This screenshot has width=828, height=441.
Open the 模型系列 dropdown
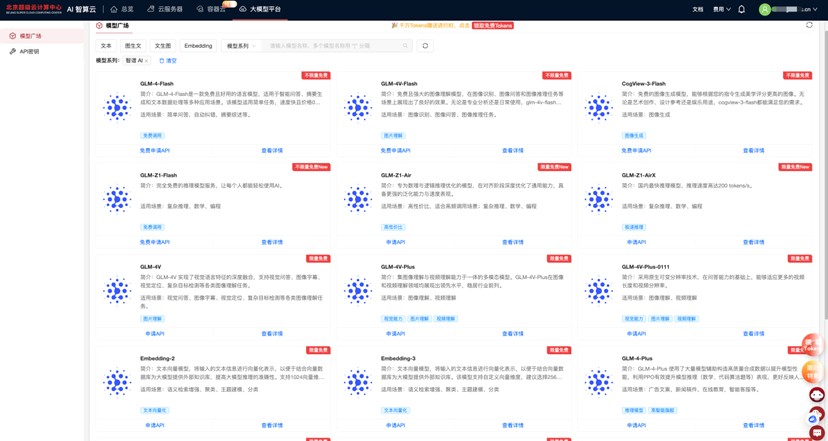click(x=240, y=46)
